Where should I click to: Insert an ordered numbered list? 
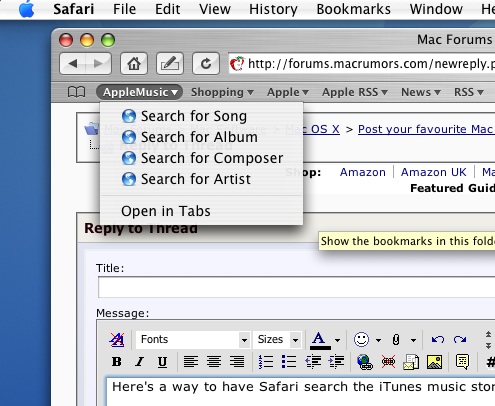266,362
